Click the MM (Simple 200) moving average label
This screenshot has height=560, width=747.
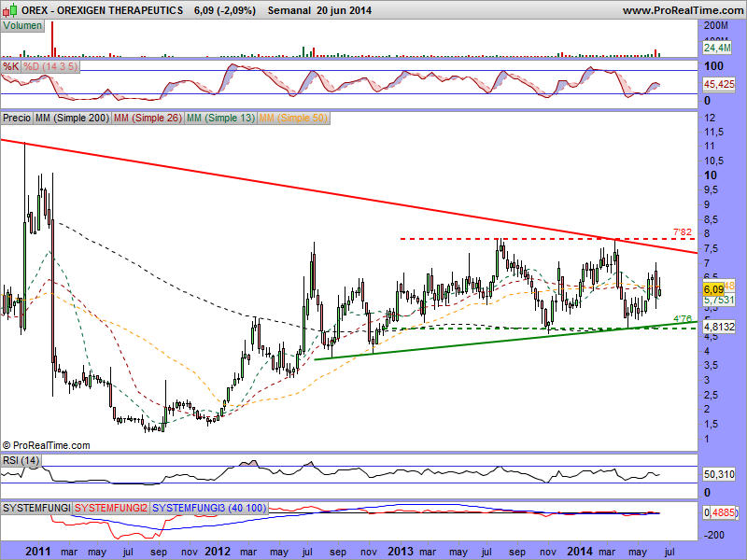tap(73, 118)
